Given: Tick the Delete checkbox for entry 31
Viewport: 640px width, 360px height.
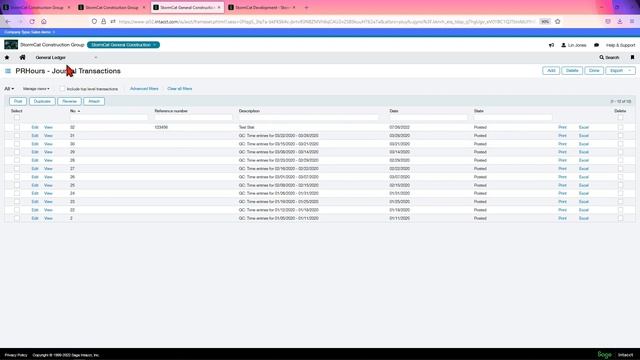Looking at the screenshot, I should [x=620, y=136].
